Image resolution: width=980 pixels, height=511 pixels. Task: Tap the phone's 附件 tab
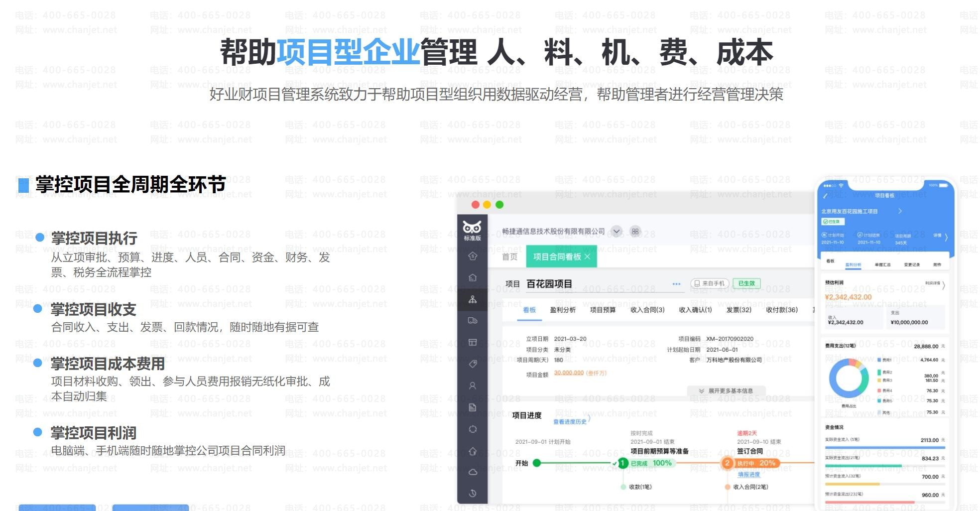coord(937,264)
